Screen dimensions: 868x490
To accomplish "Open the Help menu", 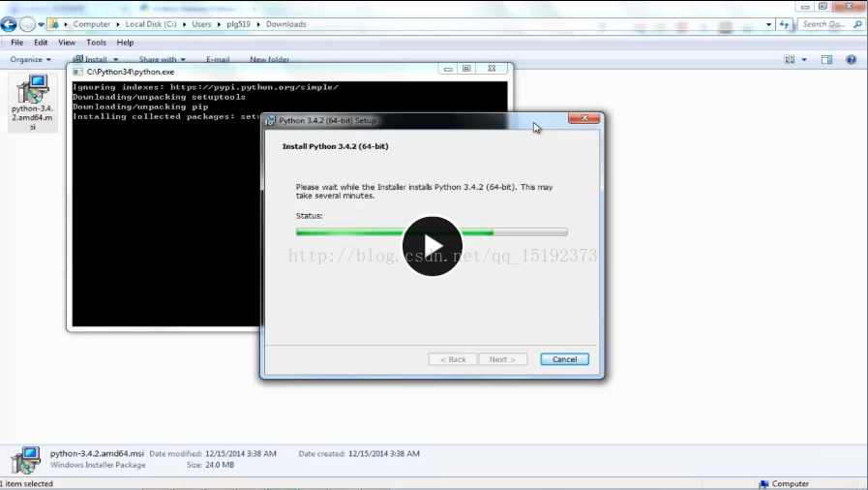I will coord(125,42).
